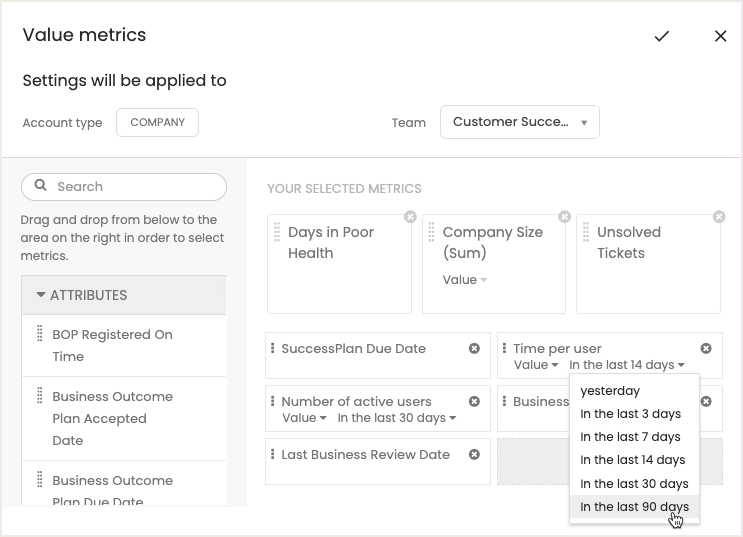Pick 'In the last 90 days' option
The image size is (743, 537).
pyautogui.click(x=634, y=507)
